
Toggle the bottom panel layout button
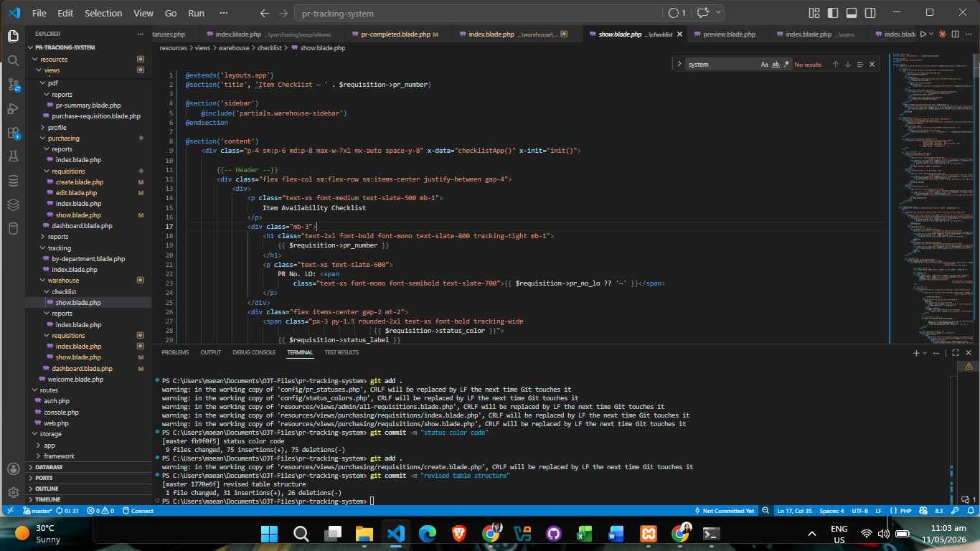point(851,13)
